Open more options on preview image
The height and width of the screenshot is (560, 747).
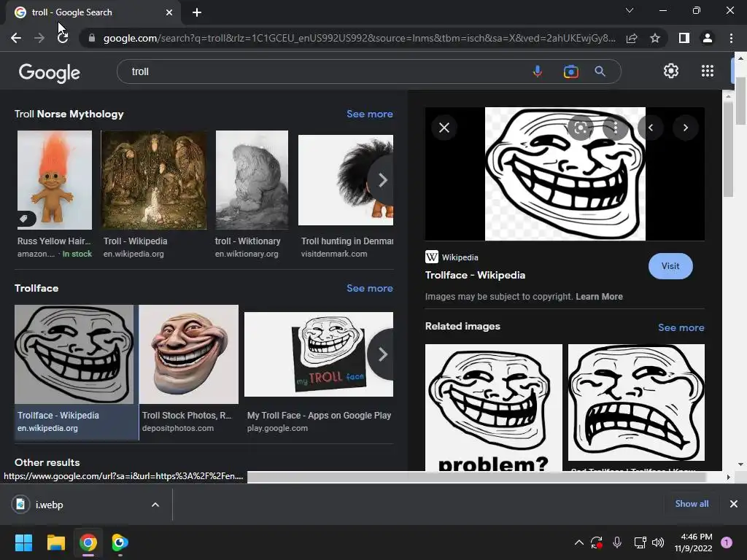pyautogui.click(x=616, y=128)
